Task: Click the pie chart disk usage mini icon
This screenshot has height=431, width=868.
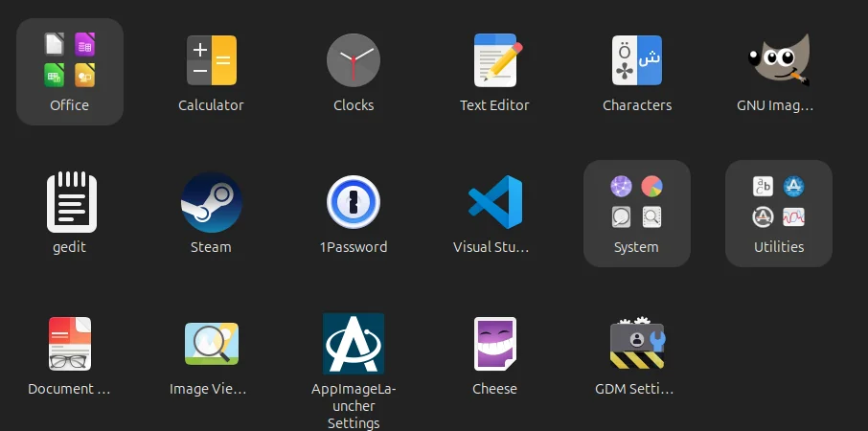Action: click(x=652, y=186)
